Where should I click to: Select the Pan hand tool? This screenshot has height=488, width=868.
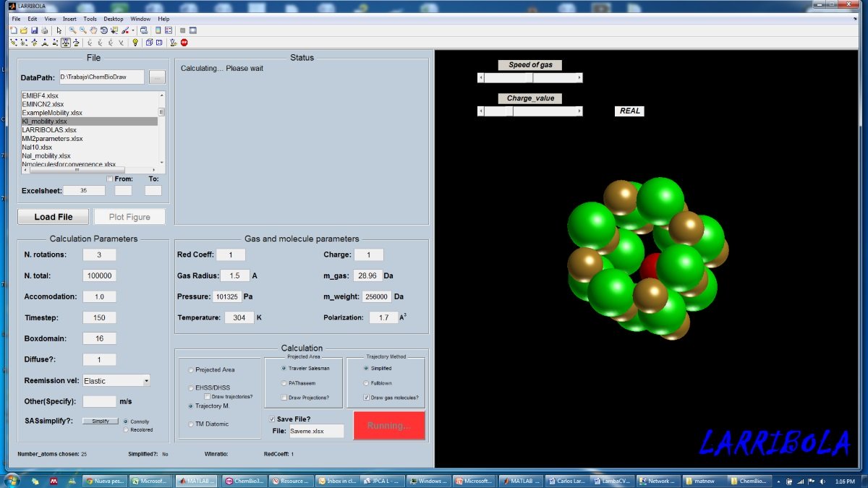(93, 30)
